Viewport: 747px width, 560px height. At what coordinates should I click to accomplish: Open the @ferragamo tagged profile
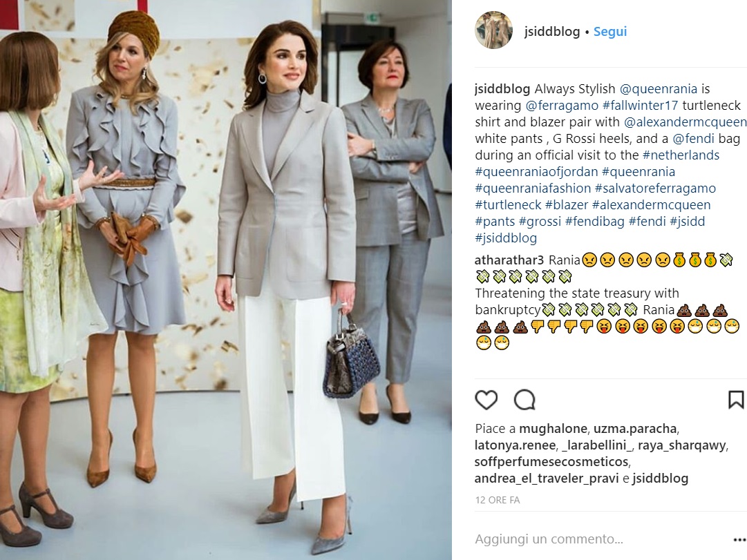pos(562,105)
